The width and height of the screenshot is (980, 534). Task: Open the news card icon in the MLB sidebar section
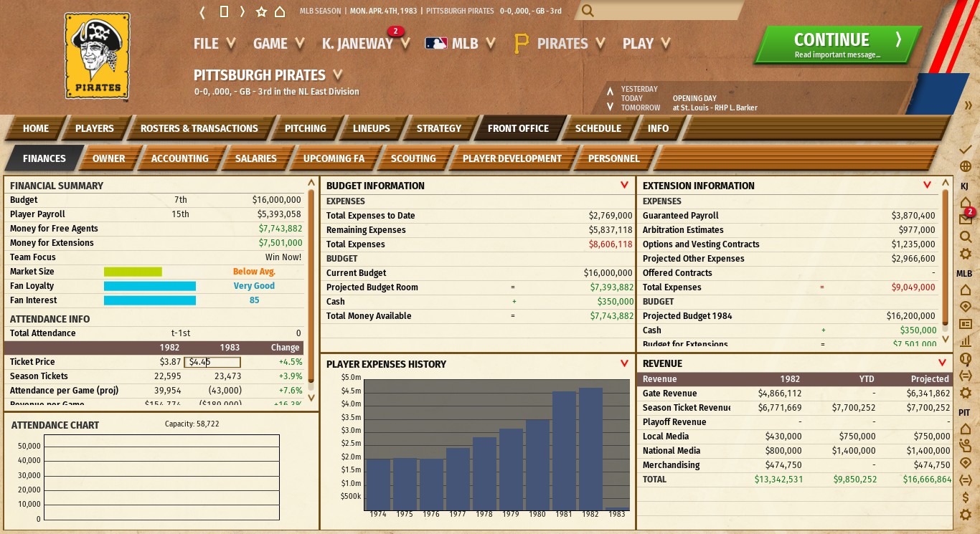tap(965, 324)
